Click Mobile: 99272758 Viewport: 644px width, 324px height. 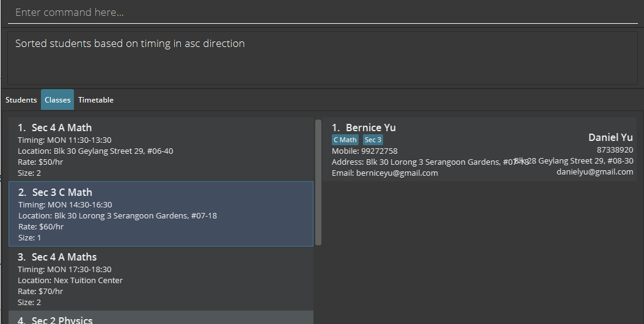[x=365, y=151]
